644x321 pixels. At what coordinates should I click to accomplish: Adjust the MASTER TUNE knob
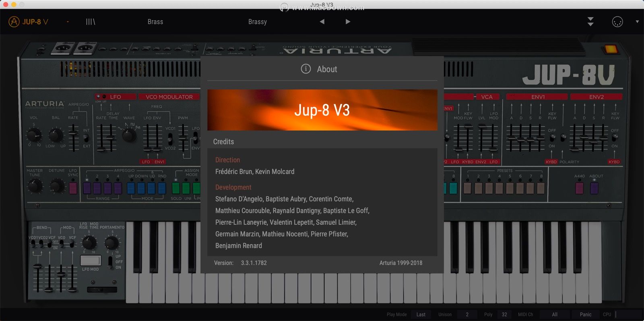(x=35, y=186)
